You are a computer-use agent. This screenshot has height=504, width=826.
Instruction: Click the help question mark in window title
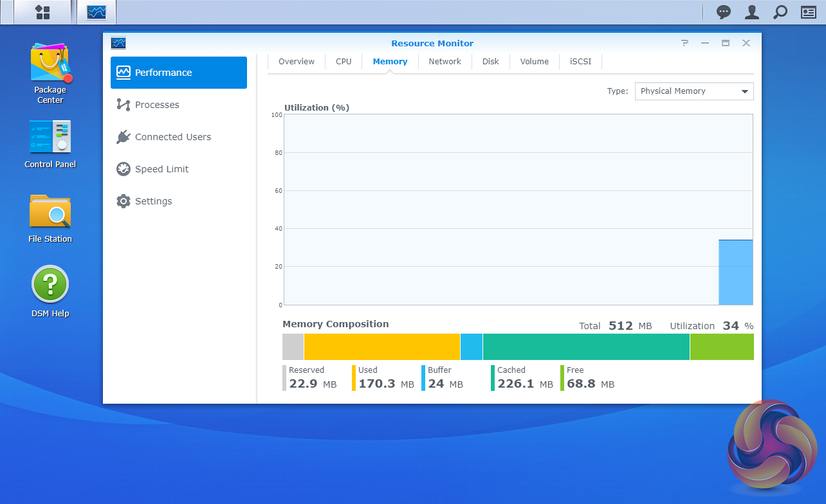pos(684,43)
